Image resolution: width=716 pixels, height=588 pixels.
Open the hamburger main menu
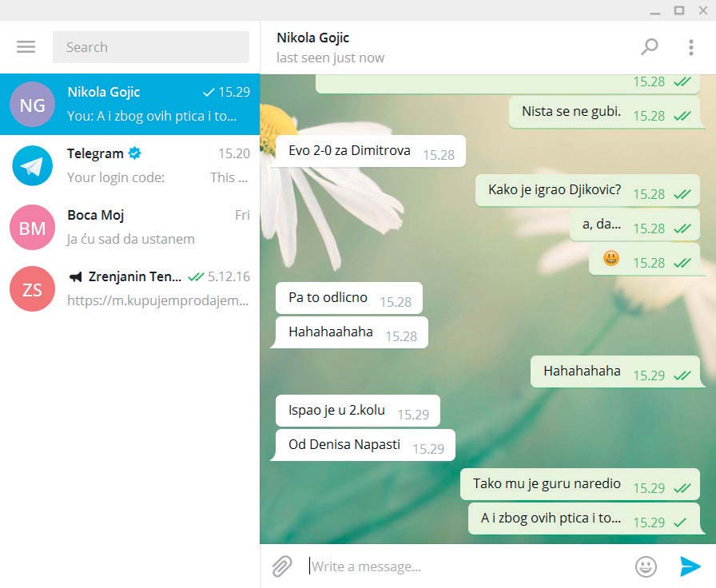26,46
